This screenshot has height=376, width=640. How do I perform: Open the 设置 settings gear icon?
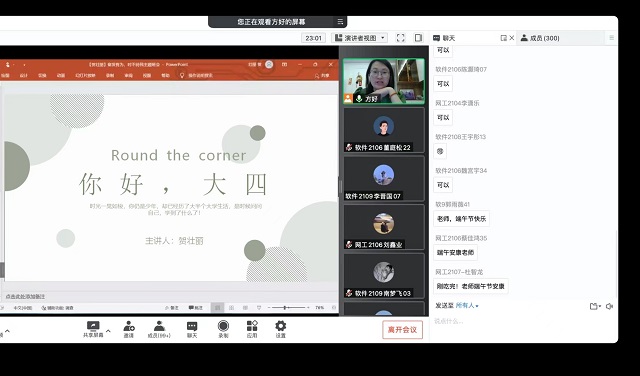pyautogui.click(x=280, y=326)
